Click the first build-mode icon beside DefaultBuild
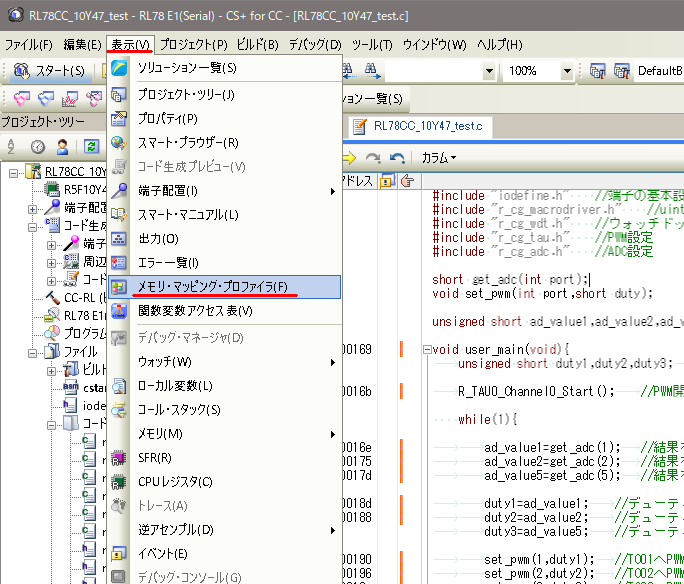 point(597,71)
